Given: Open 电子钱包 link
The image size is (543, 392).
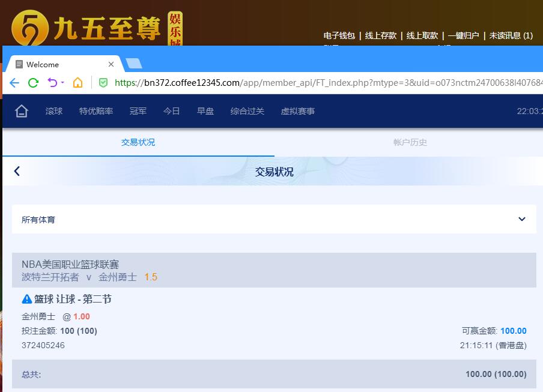Looking at the screenshot, I should tap(339, 35).
